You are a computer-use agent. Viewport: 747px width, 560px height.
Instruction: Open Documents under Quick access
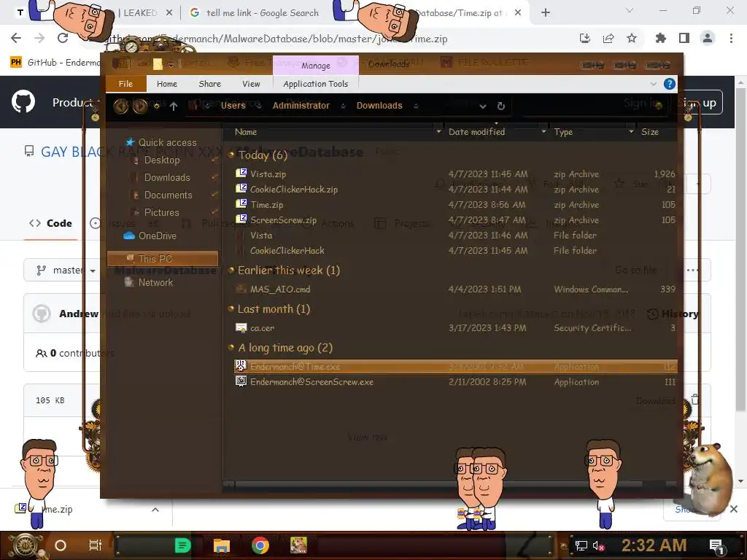point(169,195)
